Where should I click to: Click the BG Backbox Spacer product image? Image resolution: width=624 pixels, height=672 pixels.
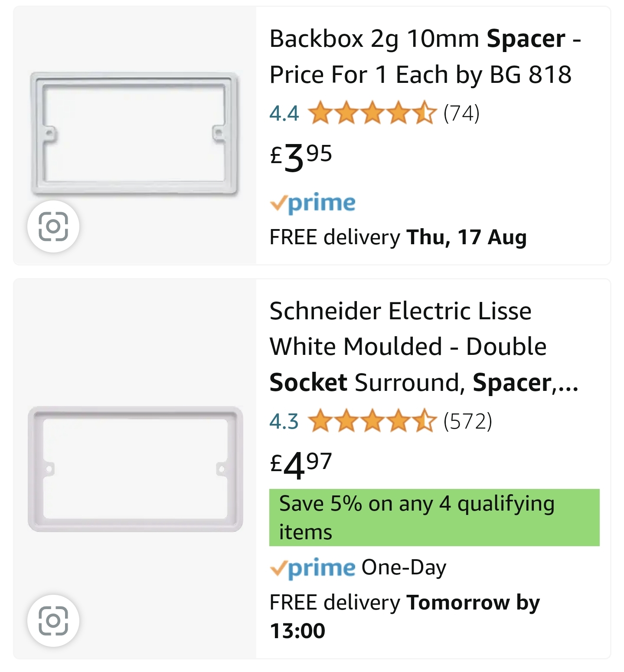click(x=134, y=130)
